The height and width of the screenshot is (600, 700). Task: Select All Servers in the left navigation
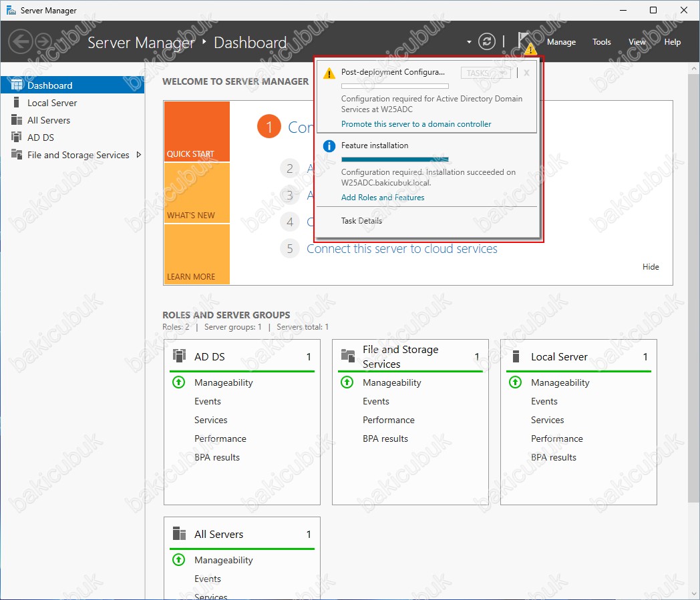(72, 120)
